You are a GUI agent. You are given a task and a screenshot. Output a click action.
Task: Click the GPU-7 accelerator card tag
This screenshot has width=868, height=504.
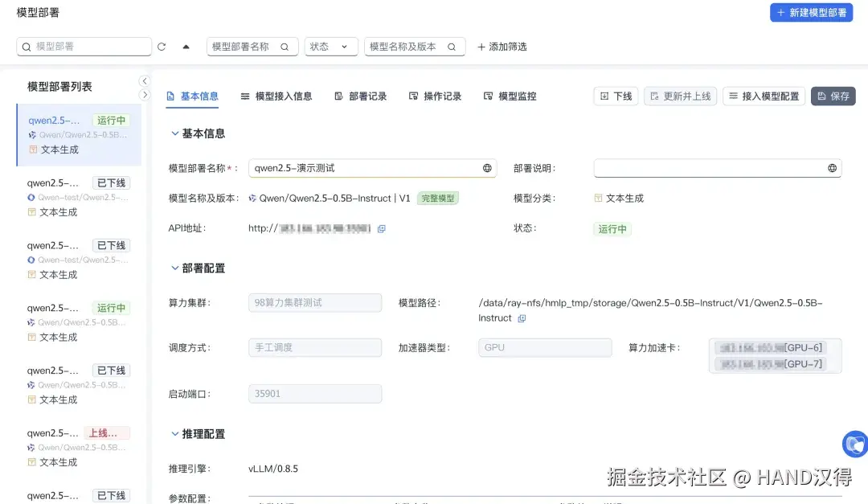coord(771,364)
